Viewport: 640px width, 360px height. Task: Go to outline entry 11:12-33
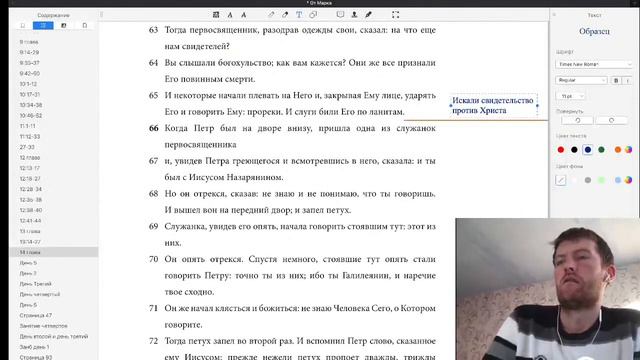tap(30, 136)
